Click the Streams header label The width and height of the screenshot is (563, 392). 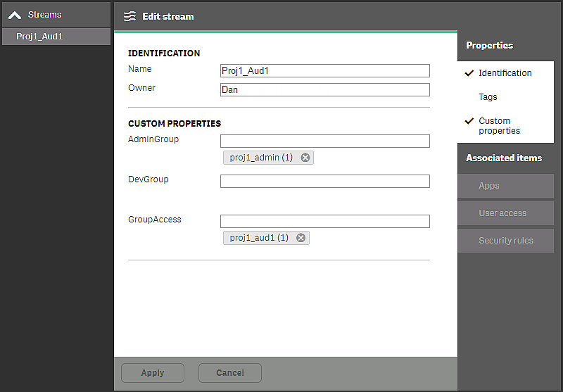[x=45, y=15]
